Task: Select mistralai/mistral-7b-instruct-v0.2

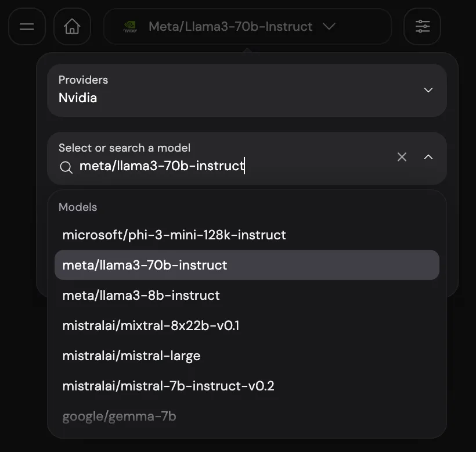Action: 168,386
